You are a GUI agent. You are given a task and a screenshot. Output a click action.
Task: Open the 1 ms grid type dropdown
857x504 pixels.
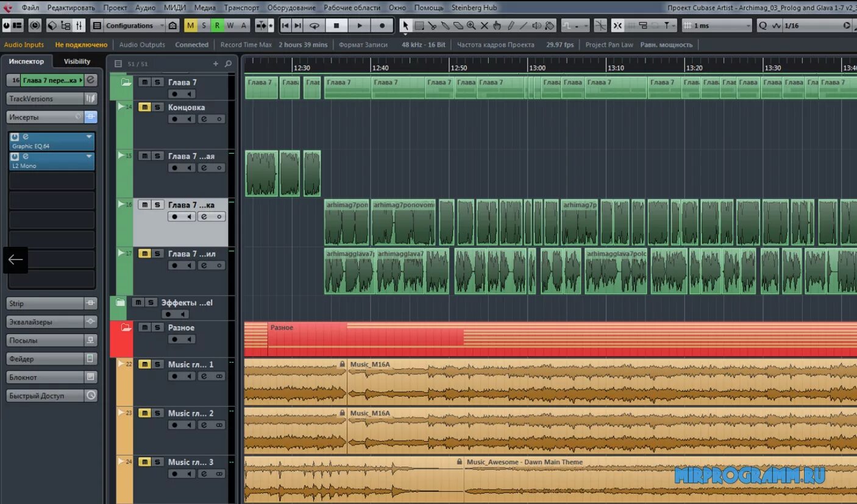[x=717, y=26]
